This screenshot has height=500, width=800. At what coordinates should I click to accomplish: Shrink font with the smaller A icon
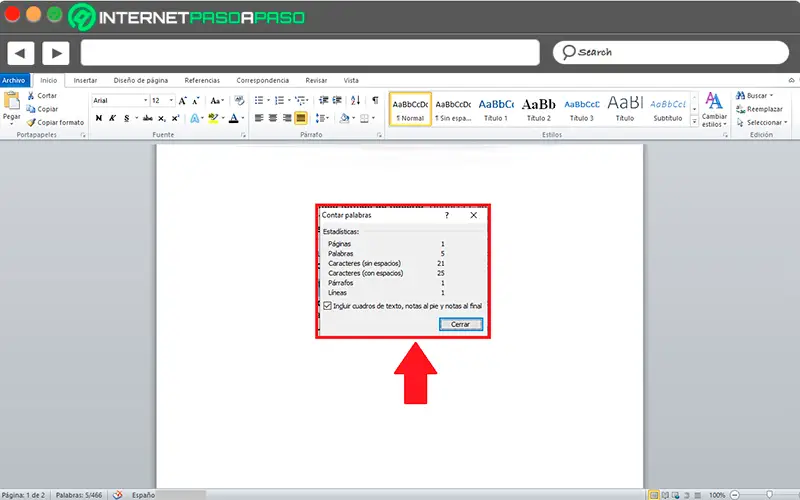195,101
